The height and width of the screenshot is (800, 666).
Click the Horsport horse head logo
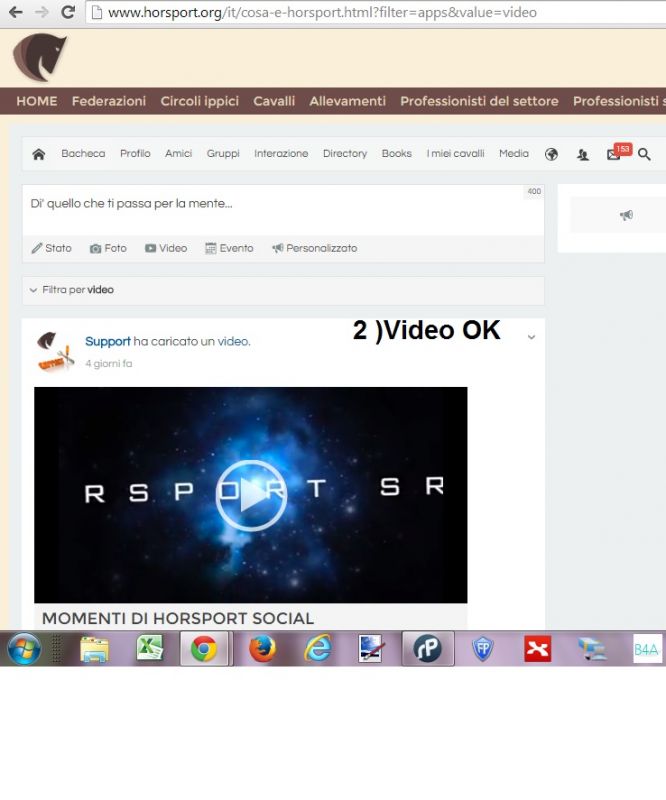click(x=40, y=57)
